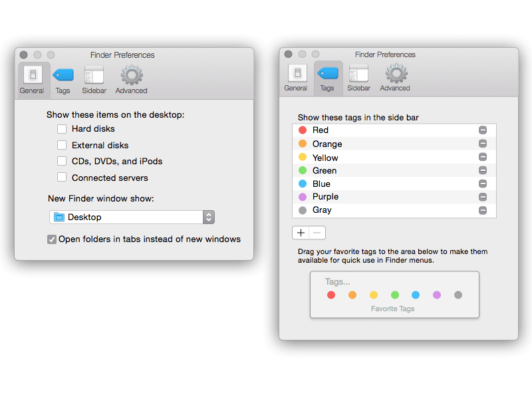Viewport: 532px width, 399px height.
Task: Remove selected tag with minus button
Action: (317, 233)
